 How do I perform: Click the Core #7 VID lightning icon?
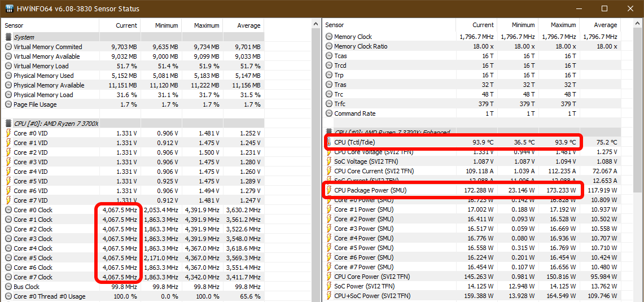(x=8, y=200)
